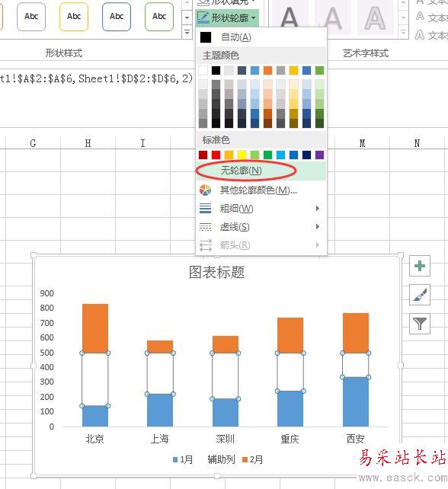Click the 1月 legend entry
This screenshot has height=489, width=448.
183,459
